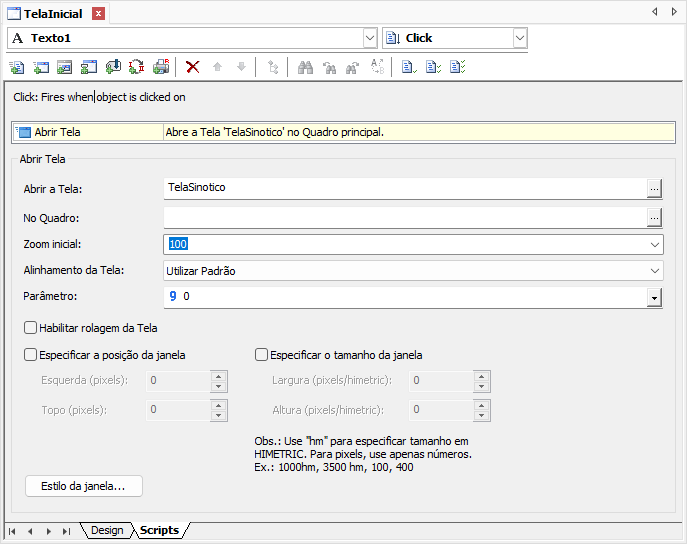
Task: Click the move script up arrow icon
Action: pyautogui.click(x=217, y=67)
